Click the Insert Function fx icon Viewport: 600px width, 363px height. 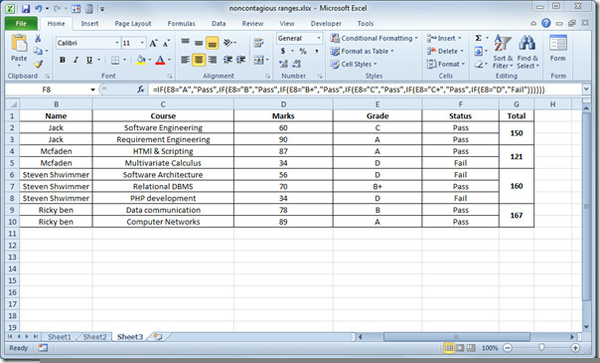click(x=140, y=90)
